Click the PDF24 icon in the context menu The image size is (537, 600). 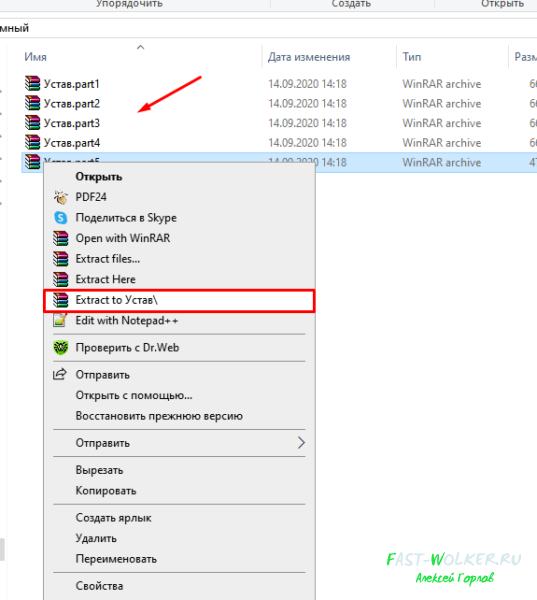pos(60,197)
